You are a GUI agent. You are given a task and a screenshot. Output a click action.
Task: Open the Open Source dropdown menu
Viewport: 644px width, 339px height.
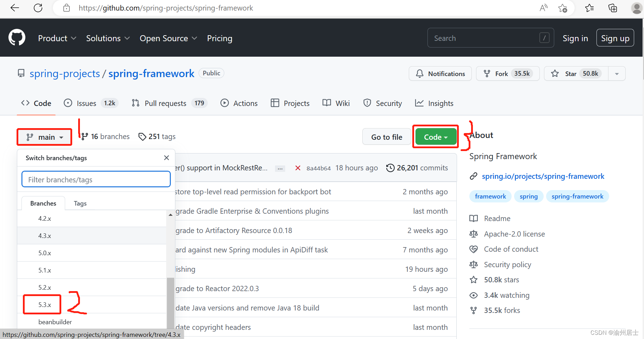(x=168, y=38)
